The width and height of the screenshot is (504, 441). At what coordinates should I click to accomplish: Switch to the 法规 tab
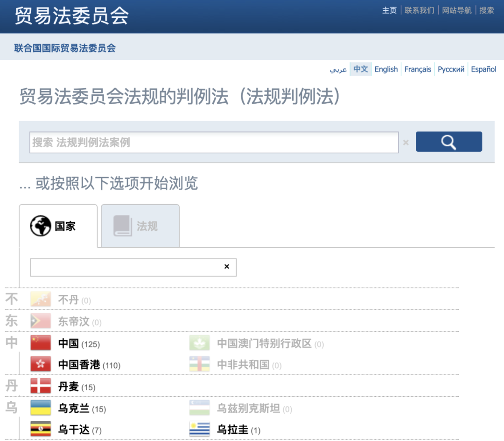140,226
